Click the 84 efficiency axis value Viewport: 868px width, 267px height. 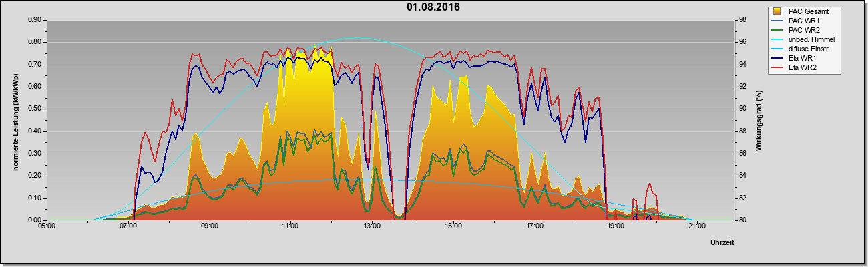[742, 176]
